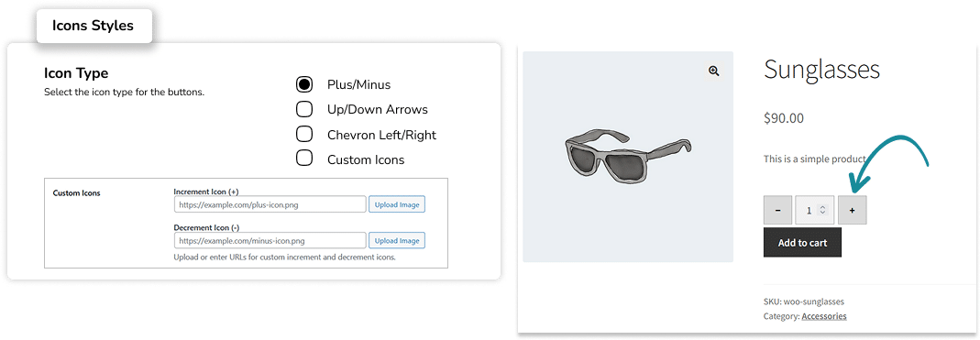Open the Icons Styles tab

click(94, 27)
